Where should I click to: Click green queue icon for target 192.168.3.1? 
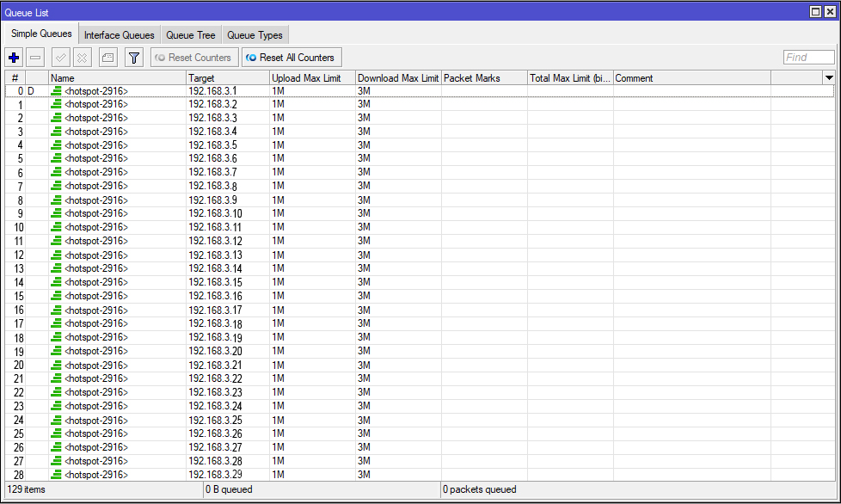coord(57,90)
